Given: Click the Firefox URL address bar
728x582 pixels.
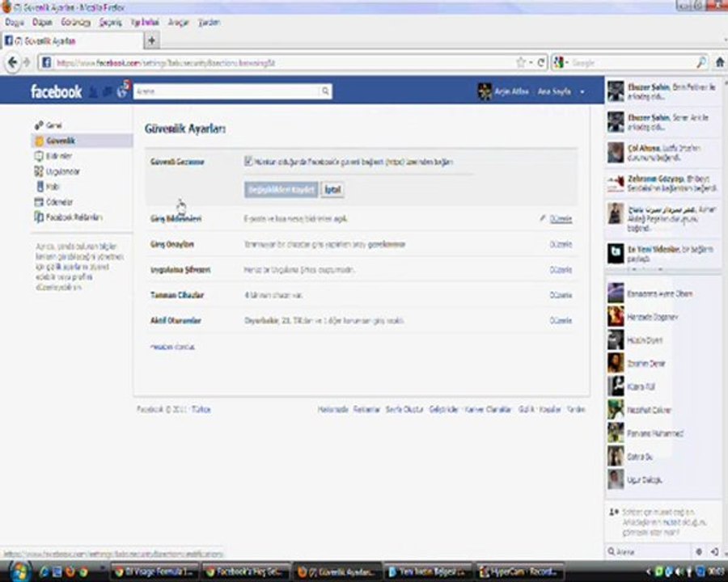Looking at the screenshot, I should pos(283,63).
